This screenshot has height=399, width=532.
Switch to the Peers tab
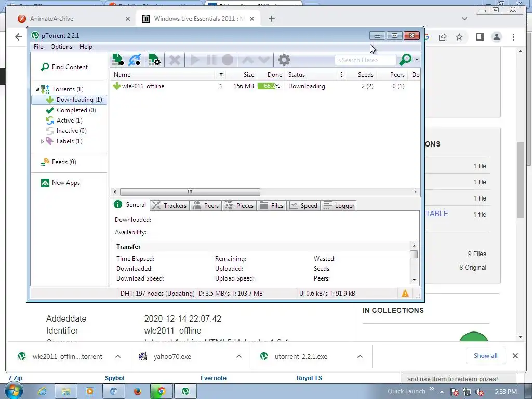206,206
